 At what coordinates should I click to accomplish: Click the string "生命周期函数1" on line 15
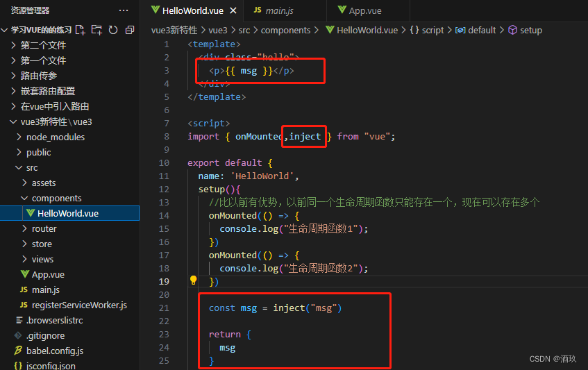(x=321, y=228)
